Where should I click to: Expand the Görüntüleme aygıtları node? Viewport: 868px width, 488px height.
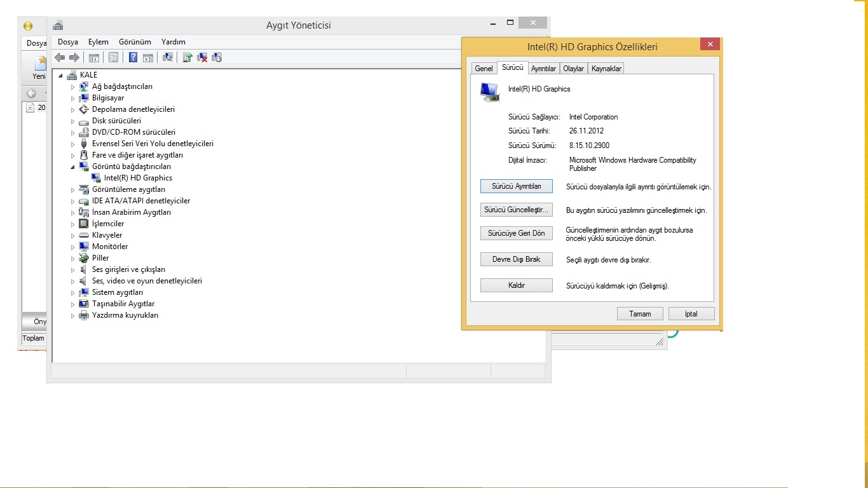(x=72, y=190)
